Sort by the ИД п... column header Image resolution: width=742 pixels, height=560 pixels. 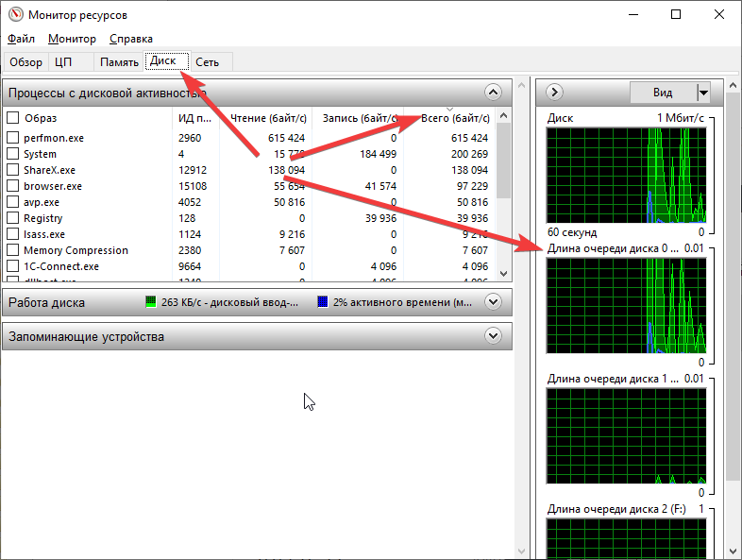pos(196,118)
